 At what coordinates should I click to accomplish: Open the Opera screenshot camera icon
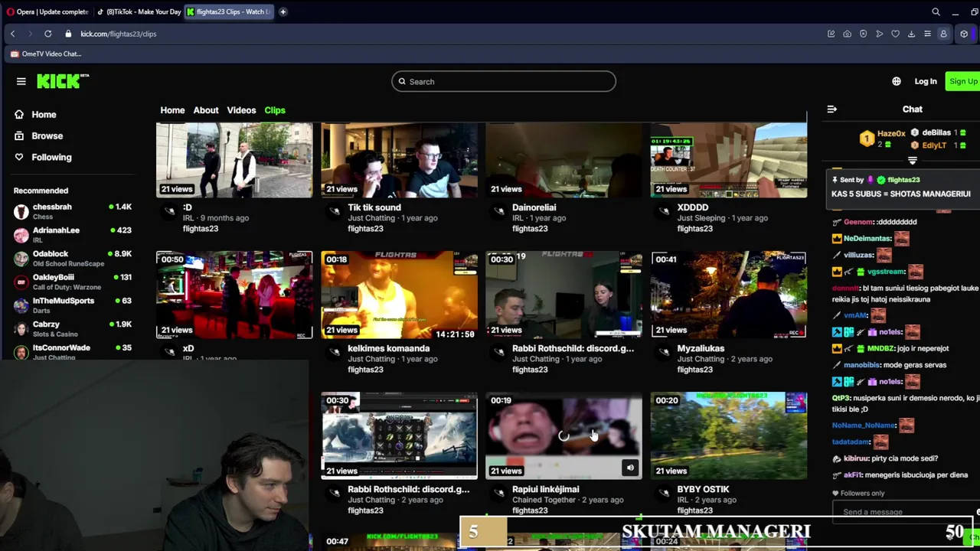click(x=847, y=34)
